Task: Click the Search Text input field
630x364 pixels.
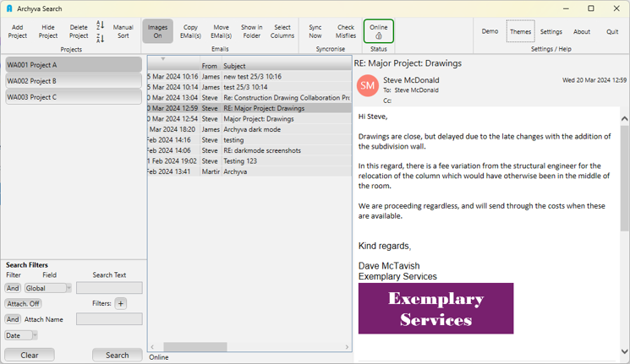Action: [x=109, y=288]
